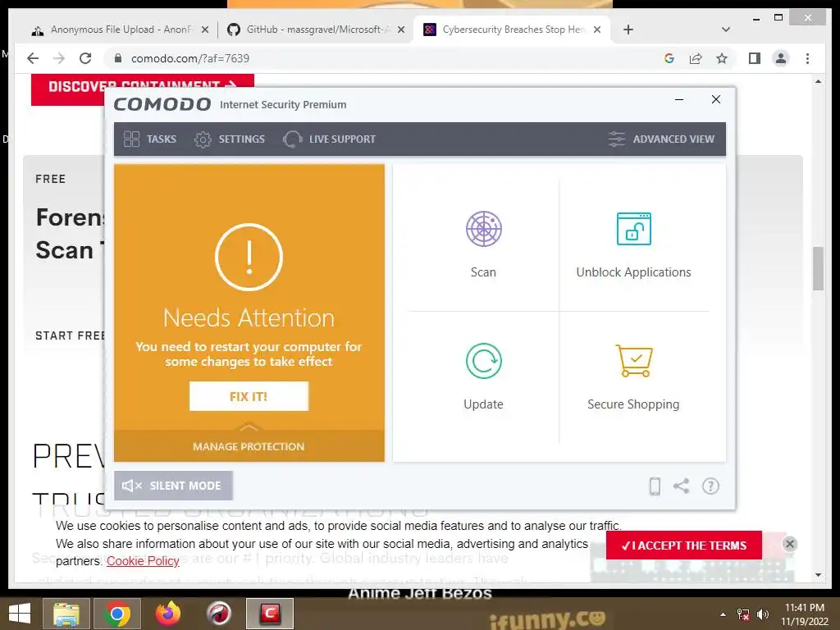Image resolution: width=840 pixels, height=630 pixels.
Task: Open the Chrome profile icon
Action: [x=781, y=58]
